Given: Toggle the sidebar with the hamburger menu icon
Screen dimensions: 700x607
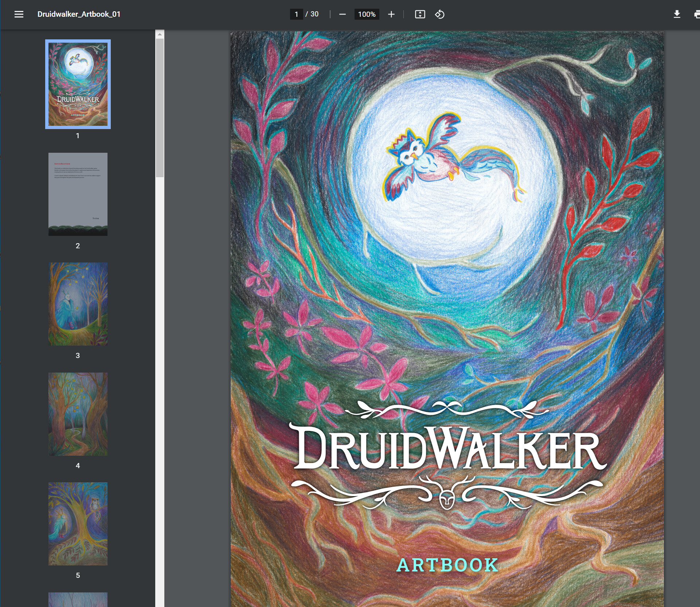Looking at the screenshot, I should (19, 14).
